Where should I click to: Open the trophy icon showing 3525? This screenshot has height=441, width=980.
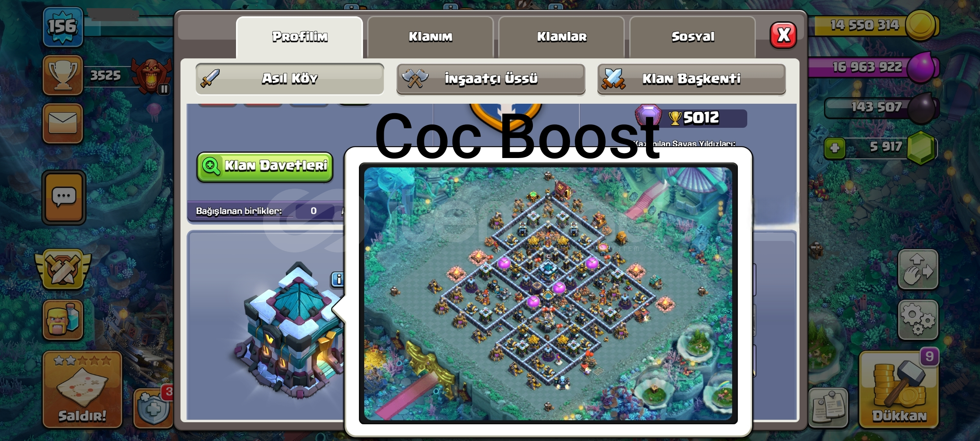pyautogui.click(x=63, y=76)
